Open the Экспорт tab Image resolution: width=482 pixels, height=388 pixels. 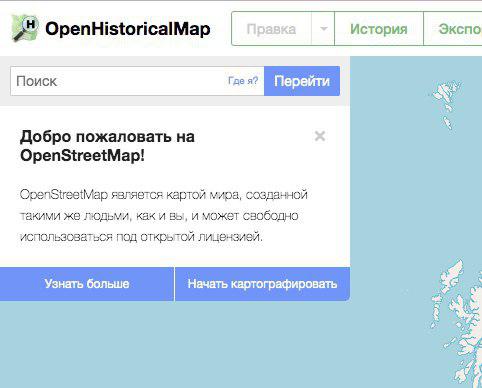tap(453, 29)
